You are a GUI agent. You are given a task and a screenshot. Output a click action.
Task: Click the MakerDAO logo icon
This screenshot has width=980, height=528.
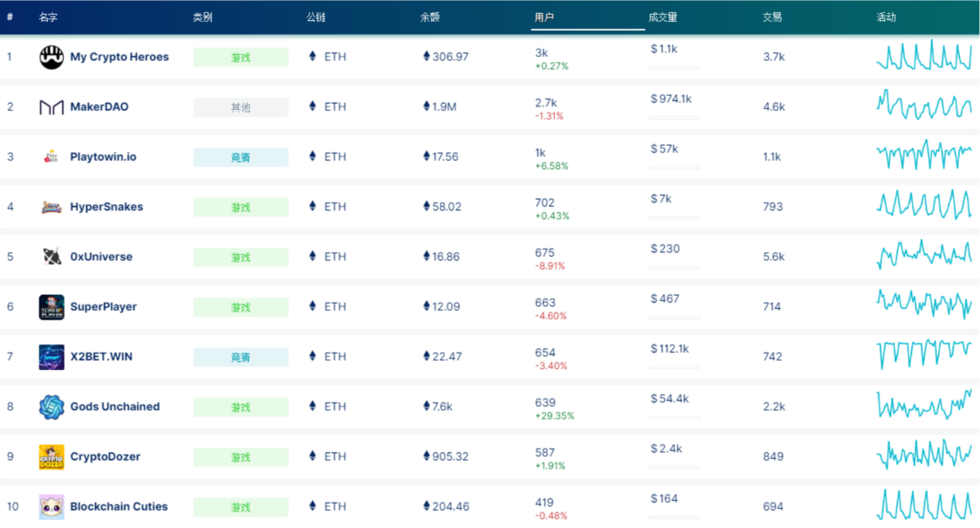pyautogui.click(x=51, y=107)
